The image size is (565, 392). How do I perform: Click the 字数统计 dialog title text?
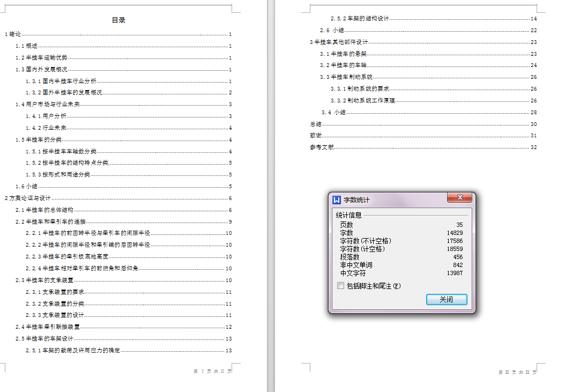pos(356,200)
